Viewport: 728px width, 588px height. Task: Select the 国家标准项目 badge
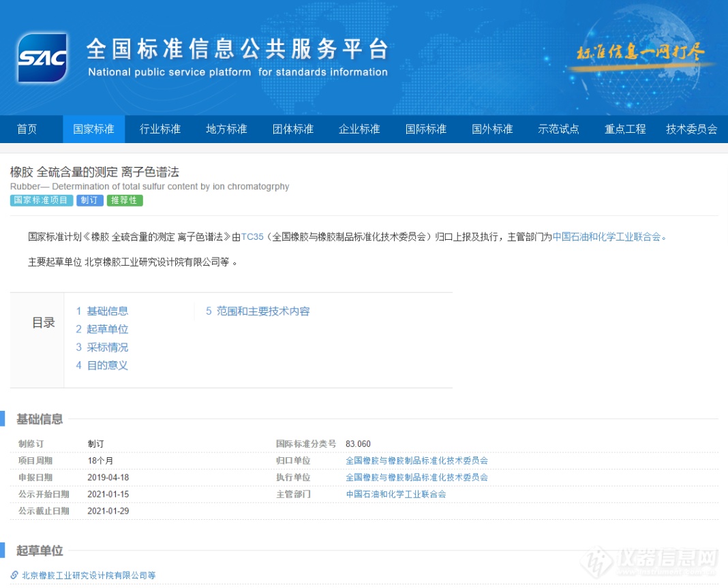coord(40,200)
